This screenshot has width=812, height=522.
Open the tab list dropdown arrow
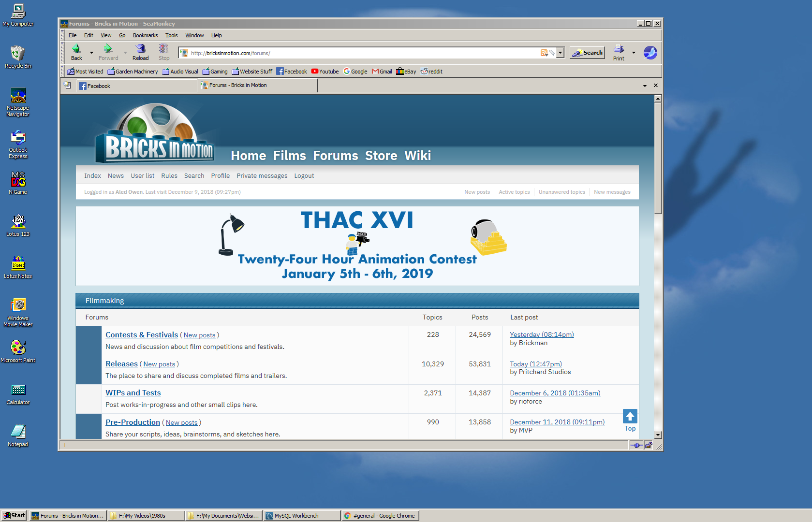pos(644,85)
